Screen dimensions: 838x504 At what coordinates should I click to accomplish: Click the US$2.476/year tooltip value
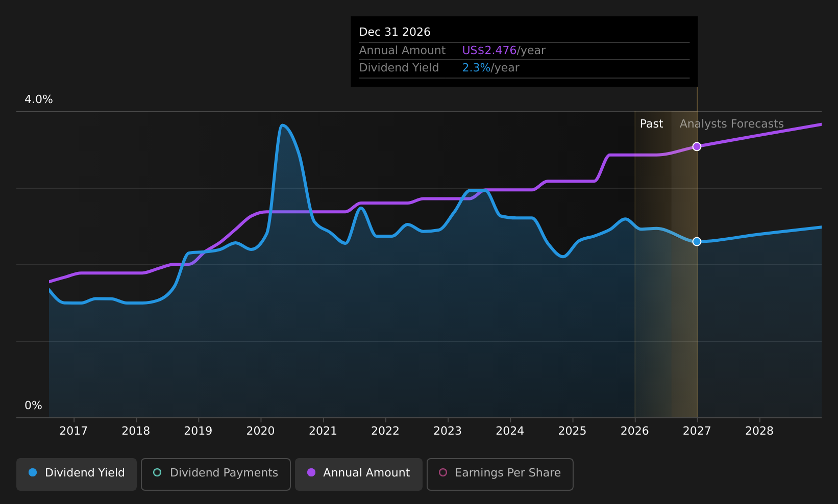pyautogui.click(x=504, y=51)
